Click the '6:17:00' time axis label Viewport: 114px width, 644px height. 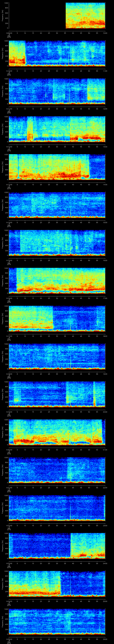pyautogui.click(x=9, y=336)
